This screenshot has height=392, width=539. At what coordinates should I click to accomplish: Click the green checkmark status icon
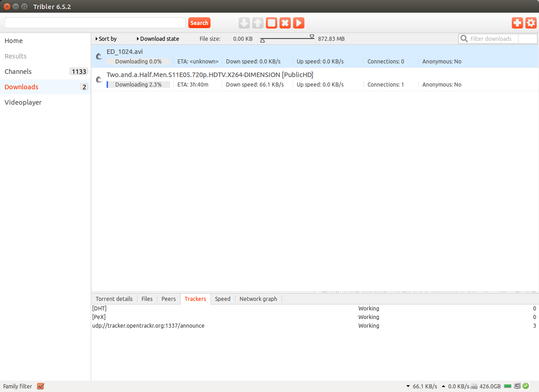[525, 386]
